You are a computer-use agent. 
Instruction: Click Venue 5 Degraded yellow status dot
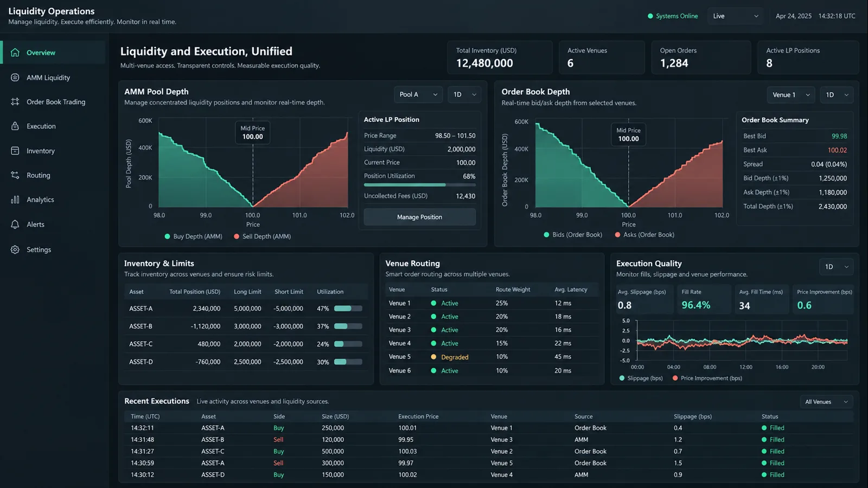433,357
